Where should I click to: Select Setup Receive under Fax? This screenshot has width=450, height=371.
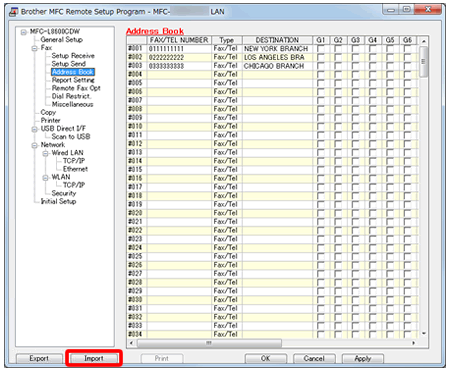point(73,56)
